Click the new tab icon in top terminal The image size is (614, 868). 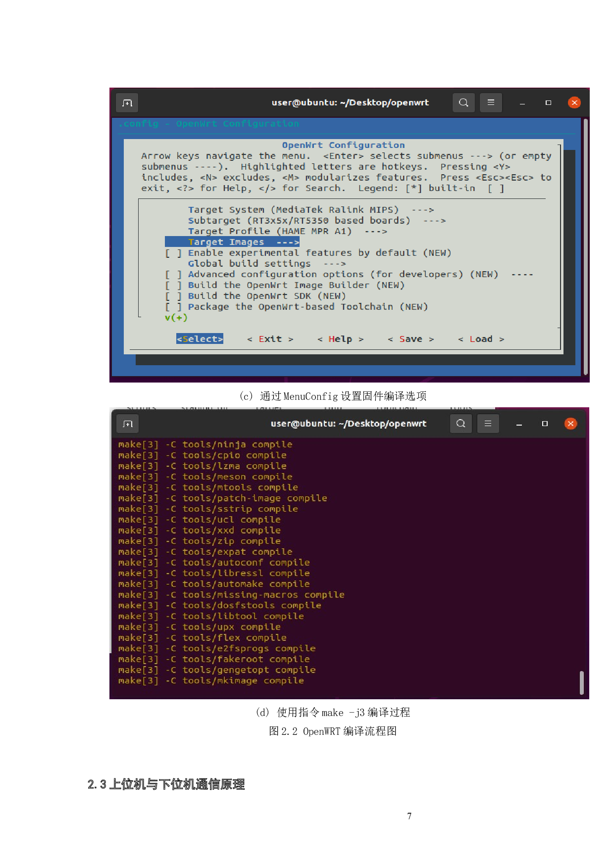click(x=127, y=103)
